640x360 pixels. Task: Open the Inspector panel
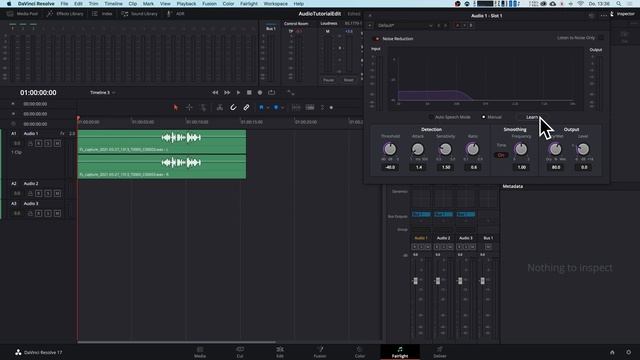point(622,13)
